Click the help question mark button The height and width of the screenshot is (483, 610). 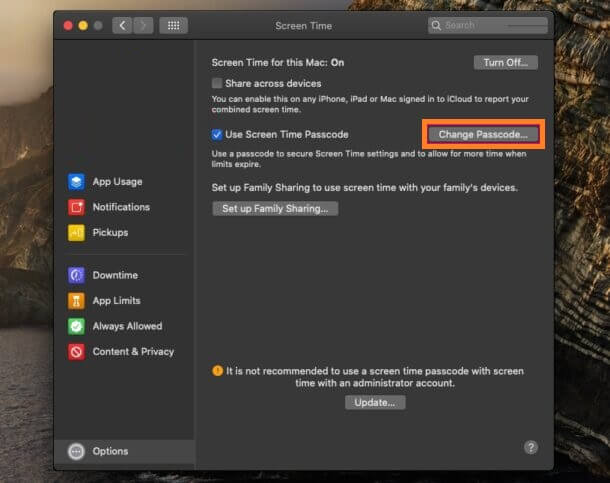click(x=531, y=447)
